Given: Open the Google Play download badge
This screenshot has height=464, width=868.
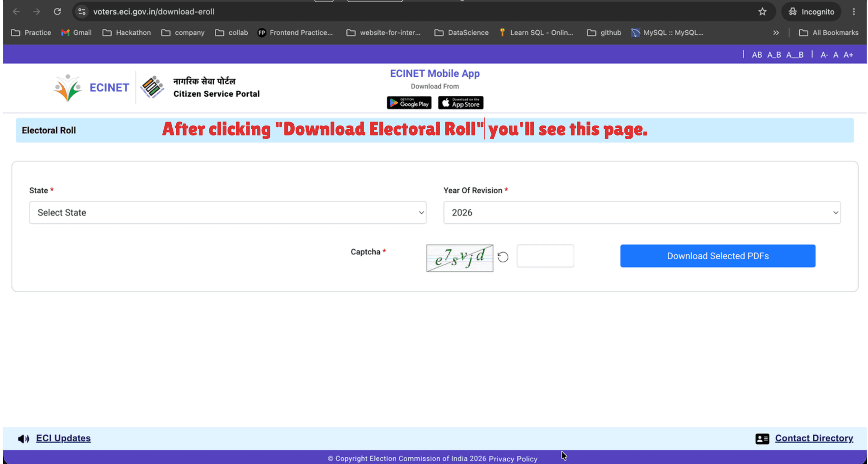Looking at the screenshot, I should coord(409,103).
